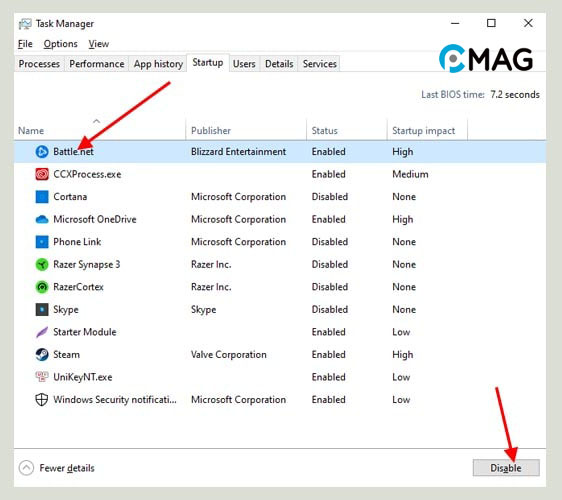Maximize the Task Manager window

(x=491, y=23)
